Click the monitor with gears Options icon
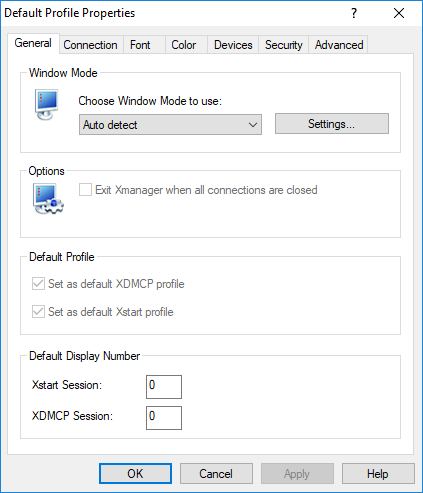 click(x=48, y=199)
